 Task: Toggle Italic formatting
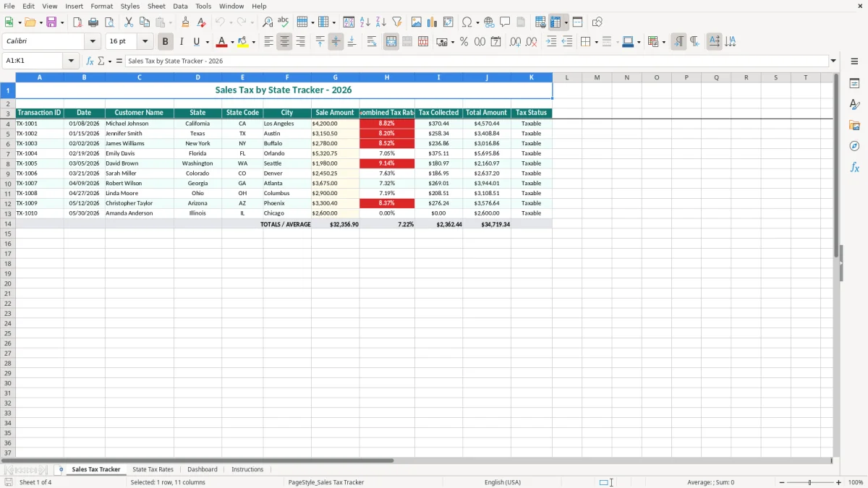[182, 42]
